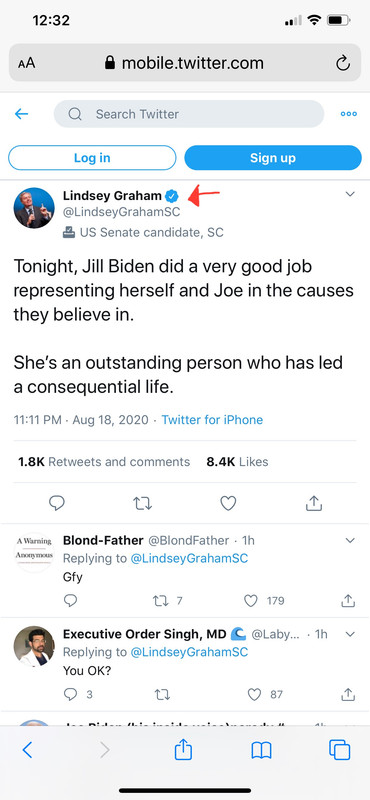Like Lindsey Graham's main tweet

pos(228,504)
